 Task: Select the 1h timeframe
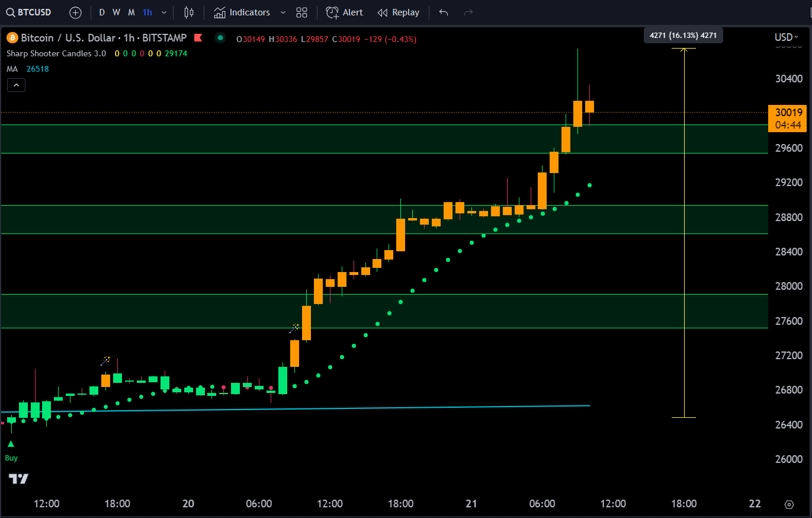(x=147, y=12)
